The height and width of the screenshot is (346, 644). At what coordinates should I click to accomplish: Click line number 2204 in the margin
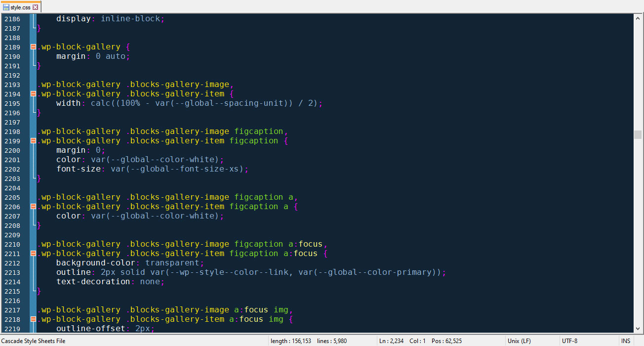(12, 188)
